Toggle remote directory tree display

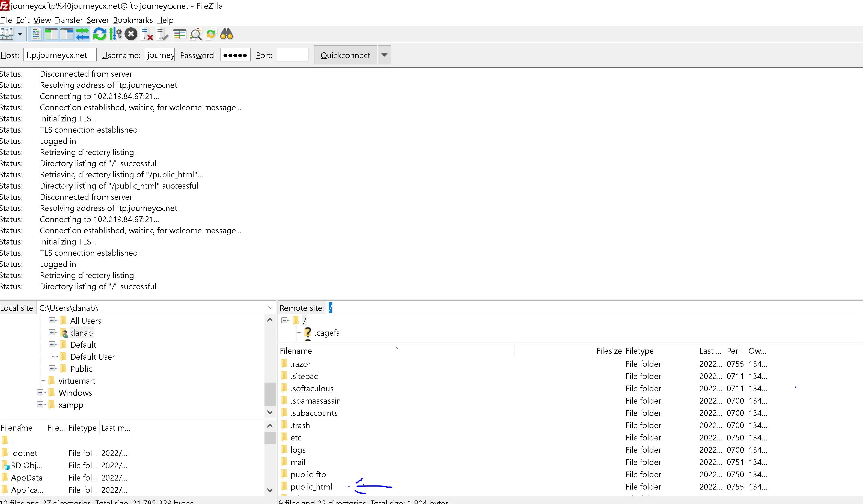(67, 34)
